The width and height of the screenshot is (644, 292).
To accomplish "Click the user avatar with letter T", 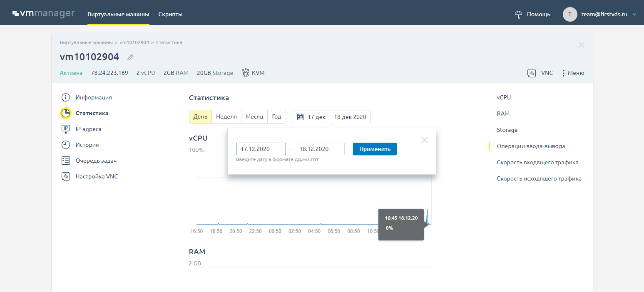I will [x=569, y=14].
